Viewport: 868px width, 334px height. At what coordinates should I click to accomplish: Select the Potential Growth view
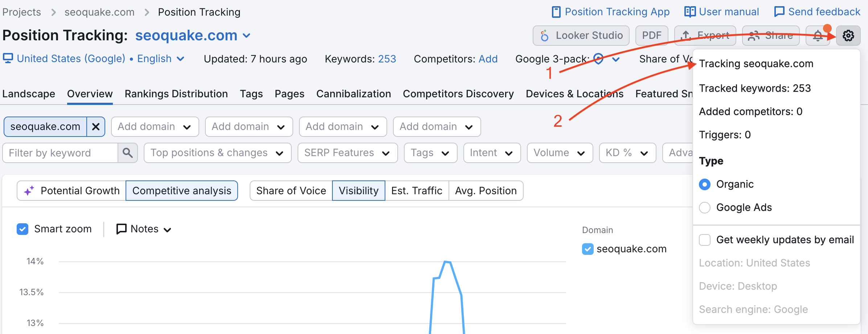click(71, 191)
